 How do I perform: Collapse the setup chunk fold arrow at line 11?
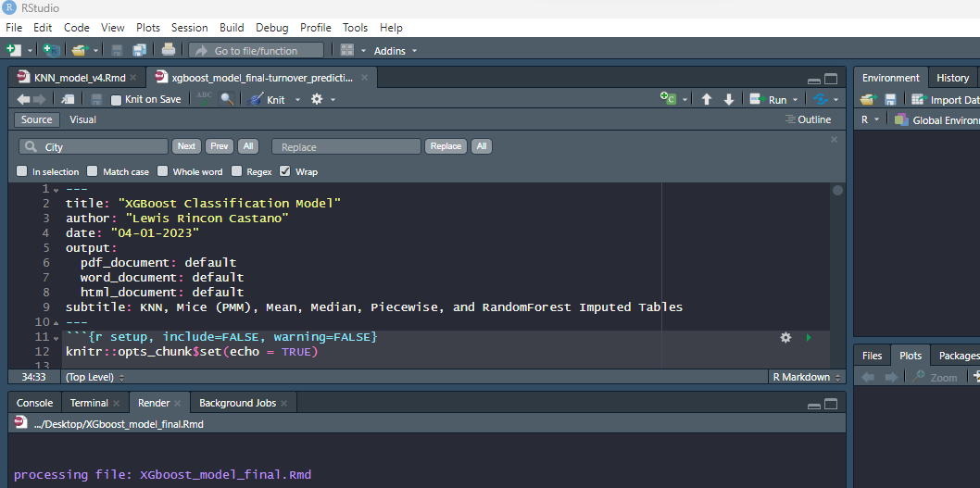click(56, 338)
